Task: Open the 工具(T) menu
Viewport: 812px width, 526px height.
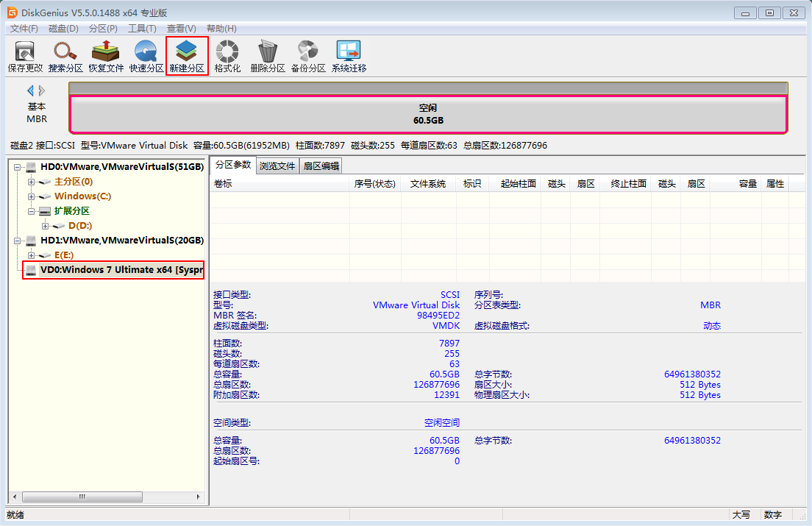Action: pyautogui.click(x=142, y=28)
